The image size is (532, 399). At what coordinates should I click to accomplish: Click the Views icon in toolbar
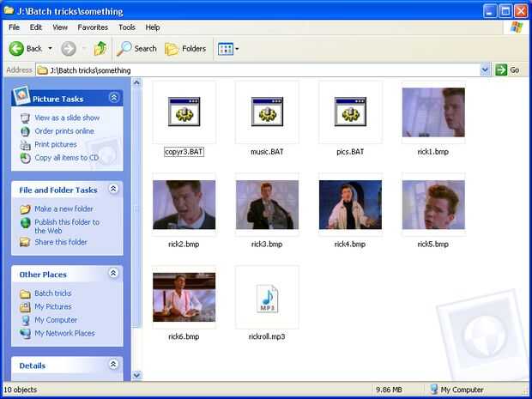[226, 49]
